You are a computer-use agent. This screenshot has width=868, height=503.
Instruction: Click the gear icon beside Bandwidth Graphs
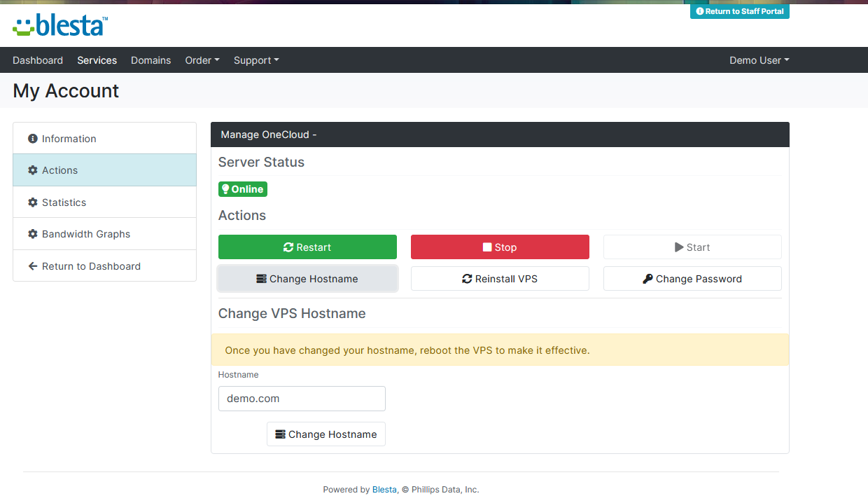[x=32, y=234]
